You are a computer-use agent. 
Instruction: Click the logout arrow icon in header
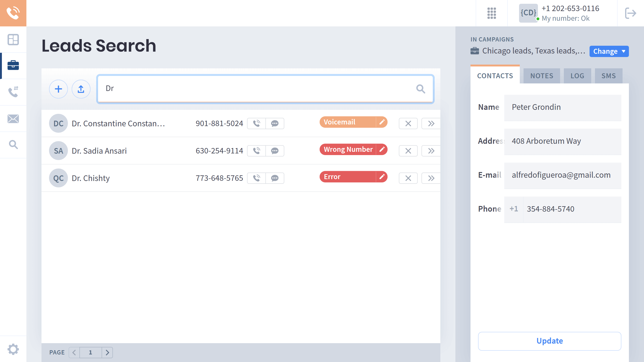[631, 13]
